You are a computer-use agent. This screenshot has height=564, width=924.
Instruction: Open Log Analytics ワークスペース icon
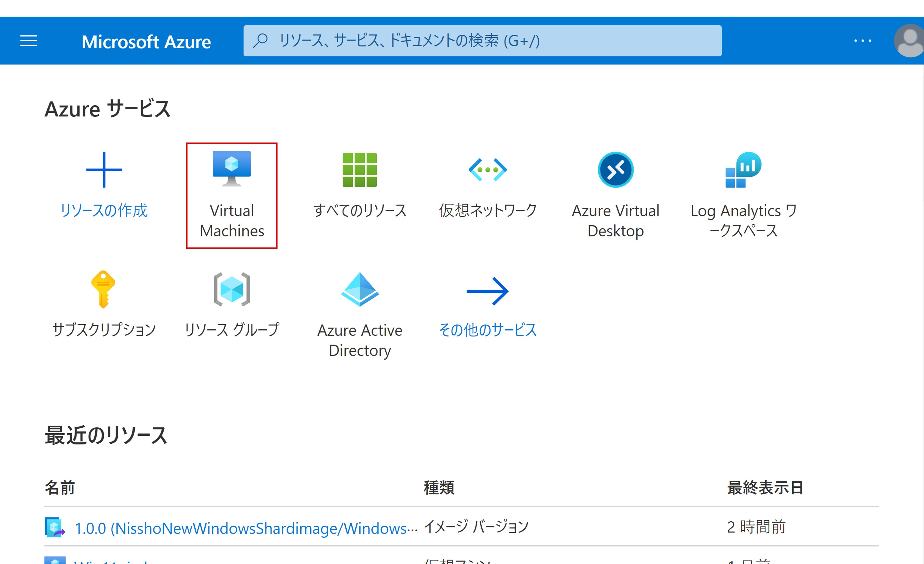(x=743, y=170)
